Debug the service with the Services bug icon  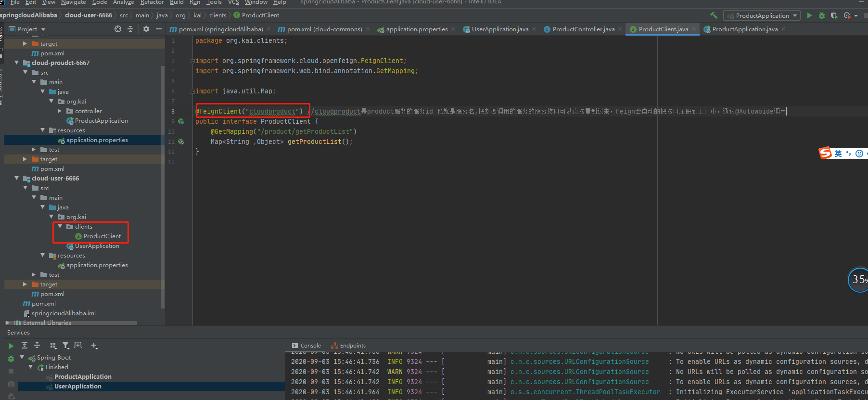[x=11, y=359]
